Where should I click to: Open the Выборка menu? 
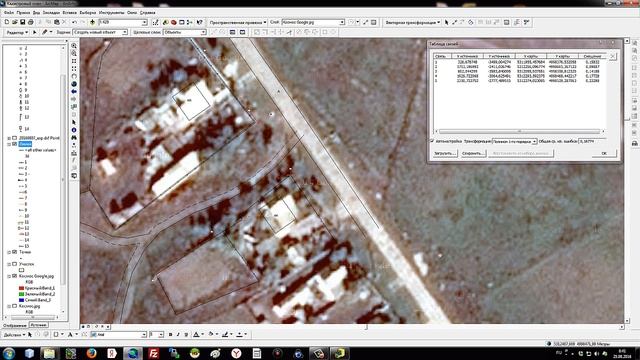point(88,13)
